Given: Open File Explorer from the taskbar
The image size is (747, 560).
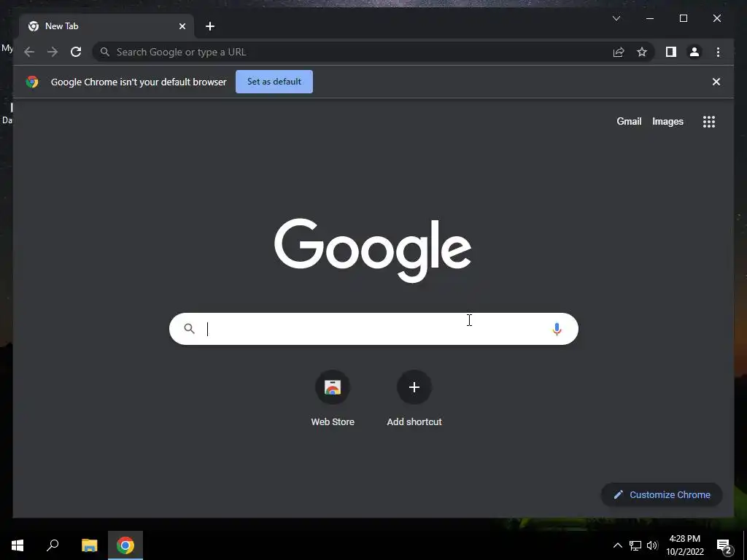Looking at the screenshot, I should [89, 545].
